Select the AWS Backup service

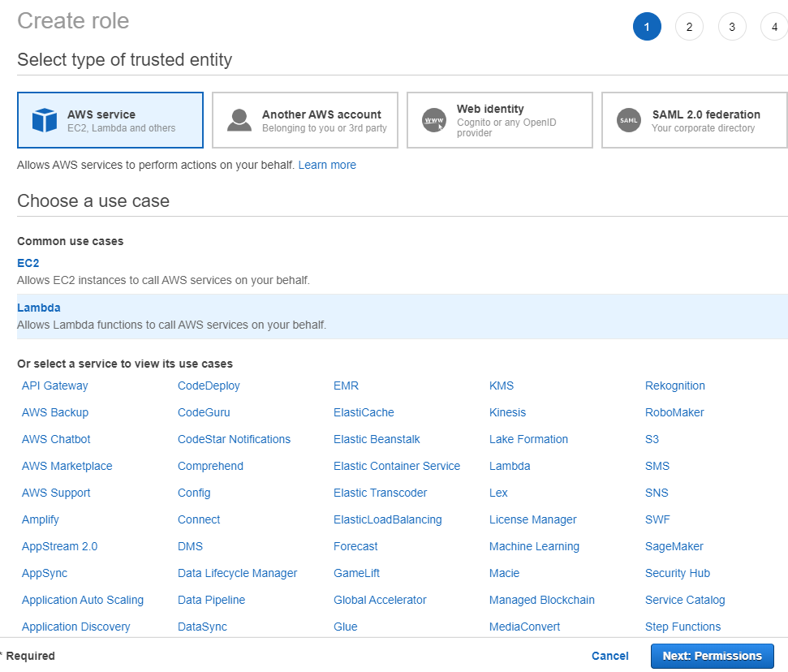pyautogui.click(x=55, y=412)
